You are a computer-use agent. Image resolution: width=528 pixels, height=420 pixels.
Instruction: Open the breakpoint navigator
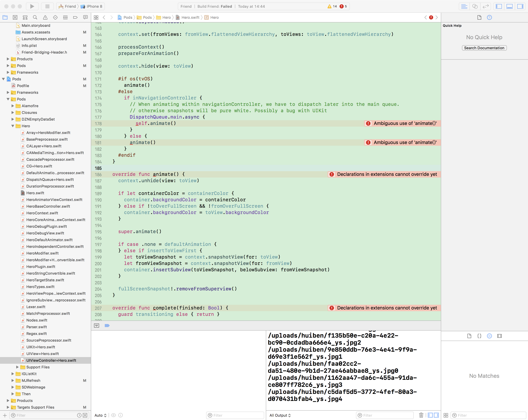(75, 17)
